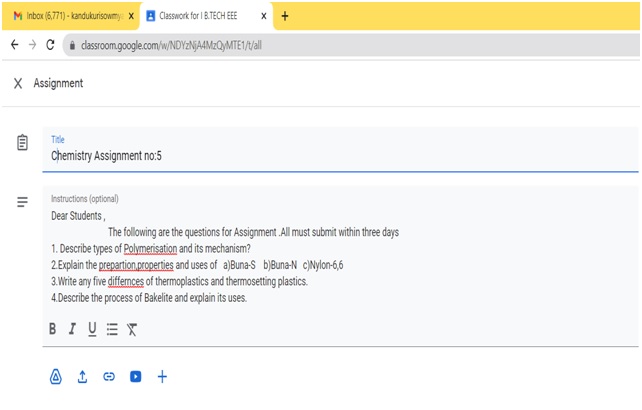
Task: Click the remove formatting icon
Action: [132, 329]
